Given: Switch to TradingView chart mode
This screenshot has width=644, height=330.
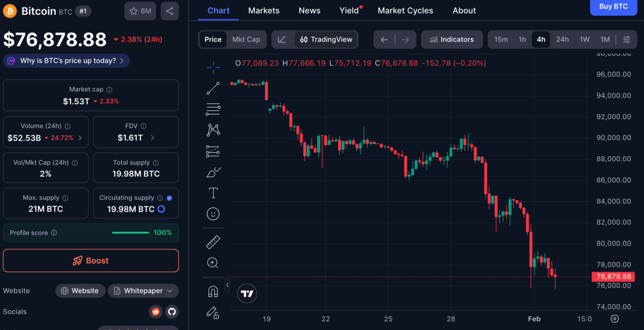Looking at the screenshot, I should (x=326, y=39).
